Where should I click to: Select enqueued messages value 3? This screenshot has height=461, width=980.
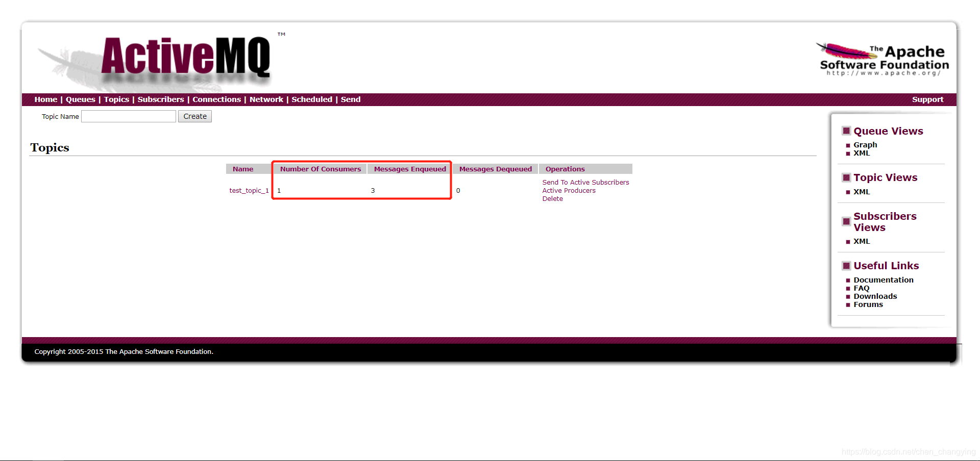coord(373,190)
